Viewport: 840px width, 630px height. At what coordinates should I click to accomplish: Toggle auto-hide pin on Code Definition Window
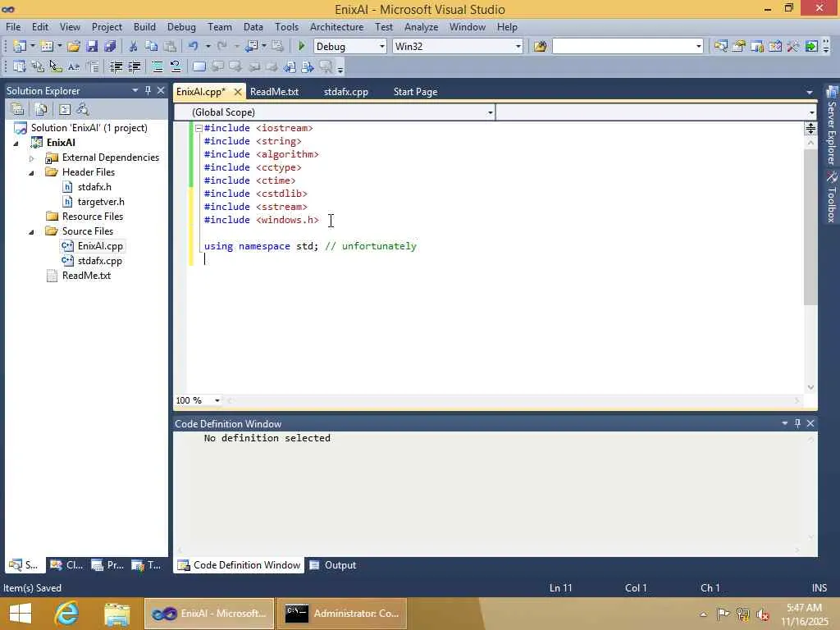(797, 424)
